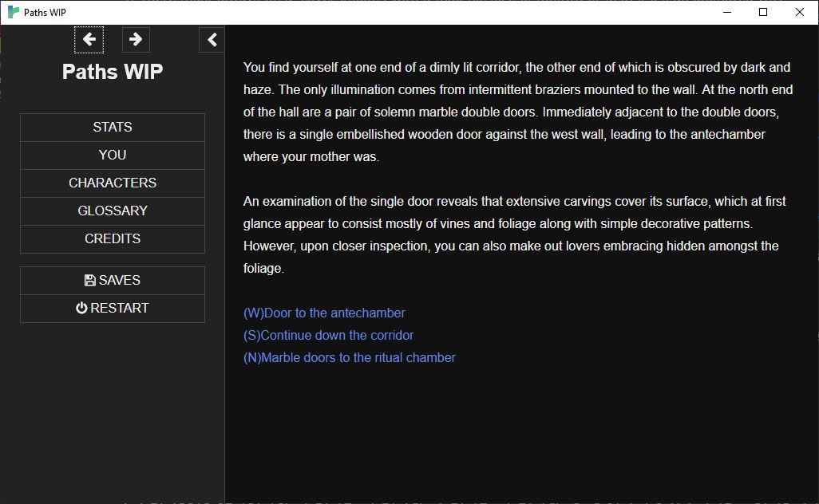Click the Paths WIP heading in the sidebar
This screenshot has width=819, height=504.
coord(112,71)
